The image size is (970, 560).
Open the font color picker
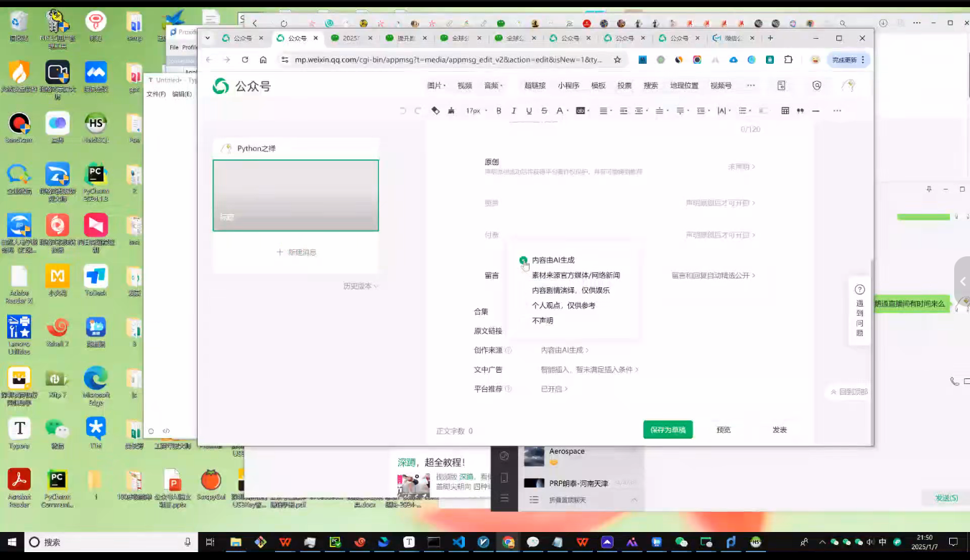click(x=560, y=111)
